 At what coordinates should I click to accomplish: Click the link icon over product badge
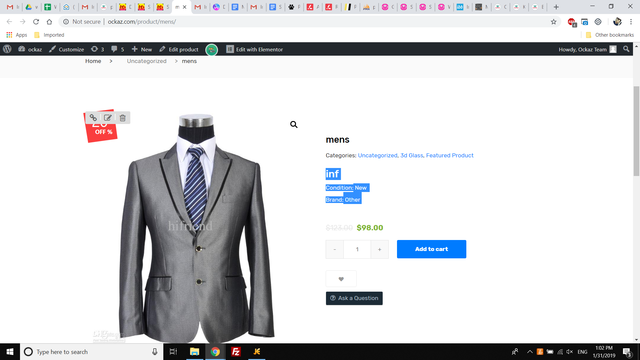pyautogui.click(x=93, y=118)
